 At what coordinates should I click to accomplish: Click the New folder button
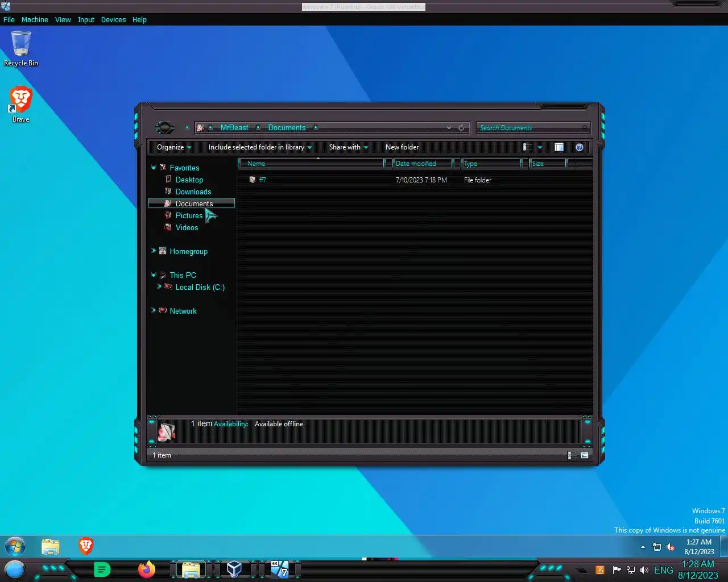[x=402, y=147]
